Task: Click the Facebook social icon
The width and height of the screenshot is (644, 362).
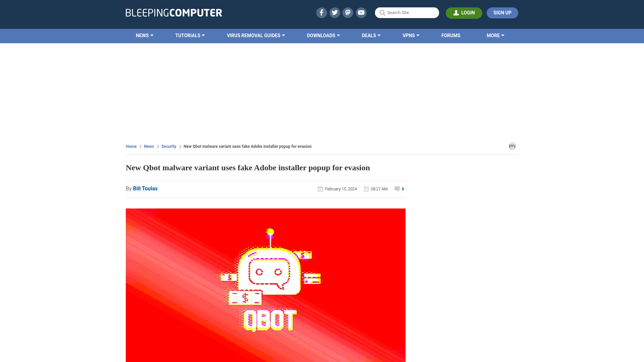Action: coord(321,12)
